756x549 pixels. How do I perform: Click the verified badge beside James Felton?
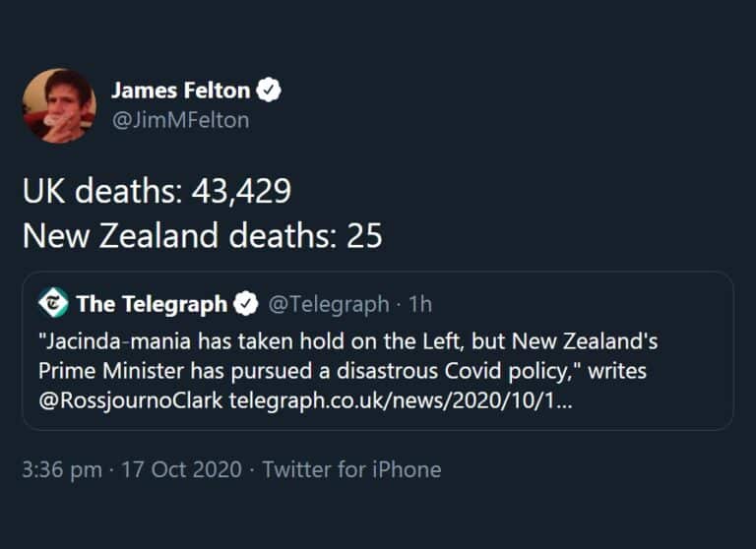click(x=270, y=91)
